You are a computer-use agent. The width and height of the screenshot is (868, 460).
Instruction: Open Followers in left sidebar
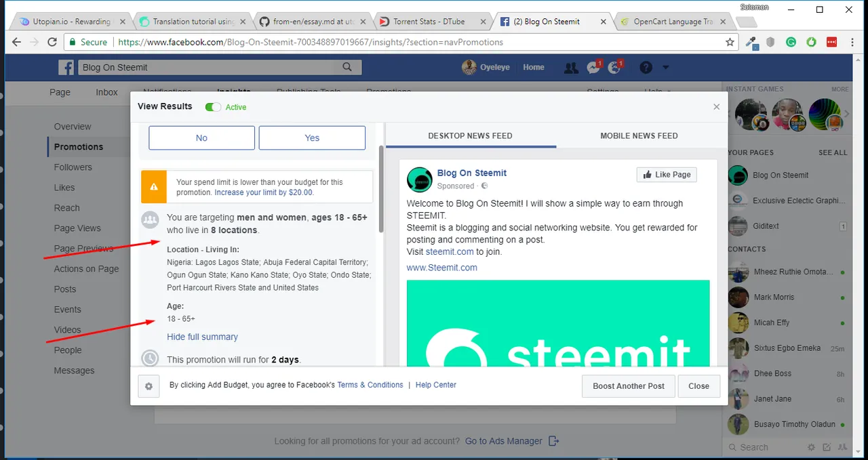point(73,167)
